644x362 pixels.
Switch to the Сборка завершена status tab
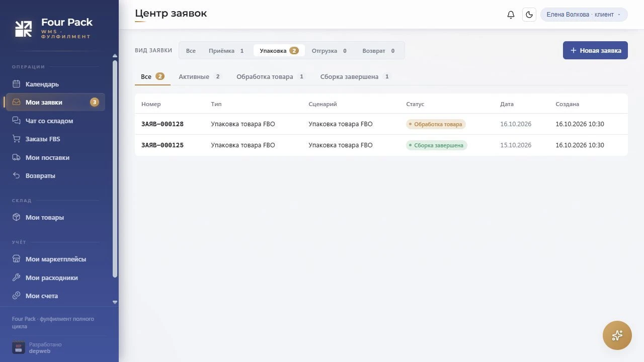(x=355, y=76)
